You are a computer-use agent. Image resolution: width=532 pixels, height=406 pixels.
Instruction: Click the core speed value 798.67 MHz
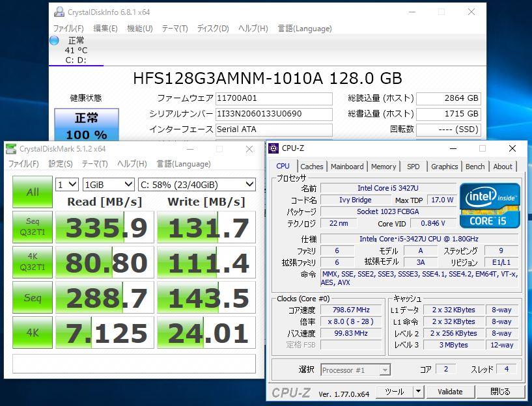[x=351, y=310]
